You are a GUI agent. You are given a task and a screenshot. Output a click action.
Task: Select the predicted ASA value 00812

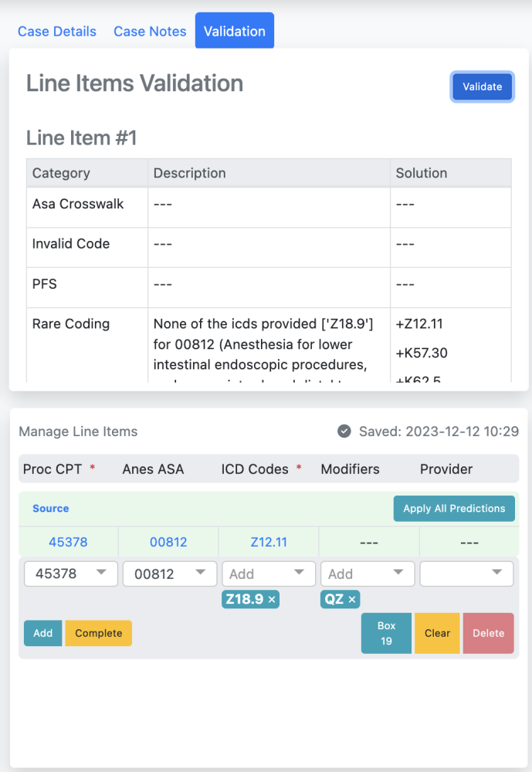[168, 542]
